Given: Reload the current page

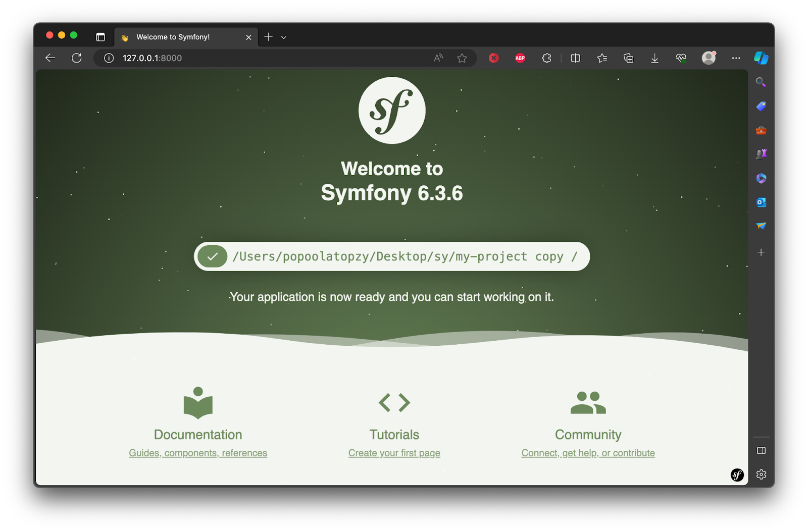Looking at the screenshot, I should [77, 58].
